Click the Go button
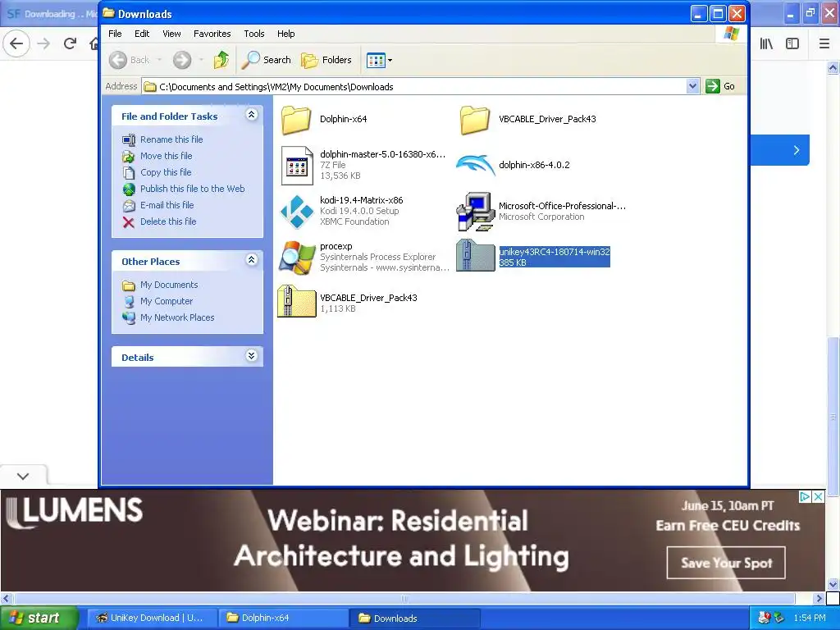 click(720, 86)
